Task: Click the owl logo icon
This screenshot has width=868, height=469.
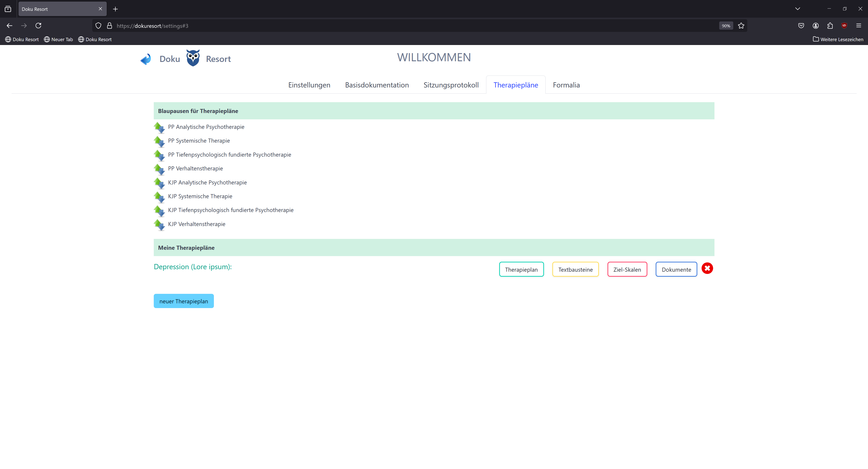Action: [x=193, y=58]
